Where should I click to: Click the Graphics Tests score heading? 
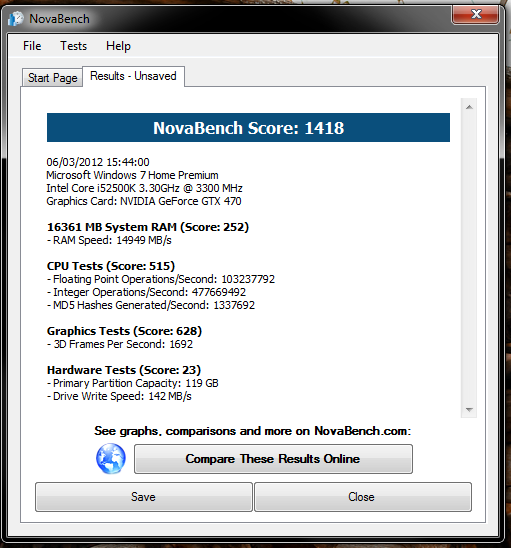pyautogui.click(x=124, y=331)
